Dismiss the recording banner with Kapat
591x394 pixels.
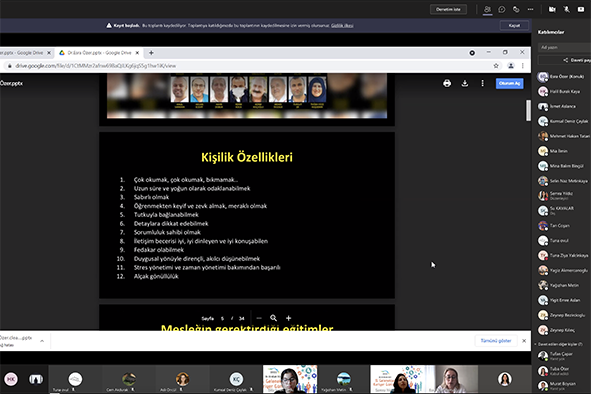pyautogui.click(x=514, y=26)
